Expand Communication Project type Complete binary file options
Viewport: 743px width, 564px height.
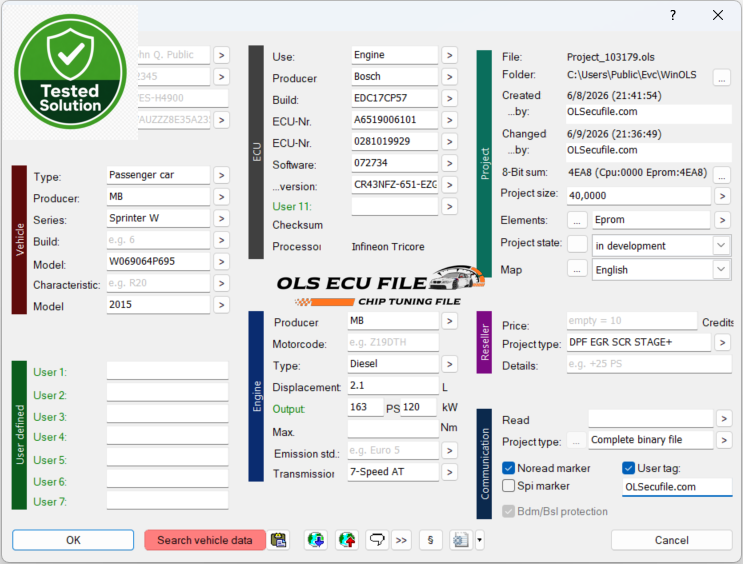click(724, 440)
